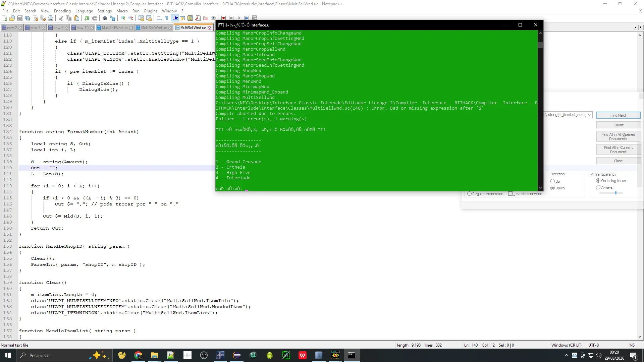Open Chrome from the Windows taskbar
644x362 pixels.
pos(138,355)
